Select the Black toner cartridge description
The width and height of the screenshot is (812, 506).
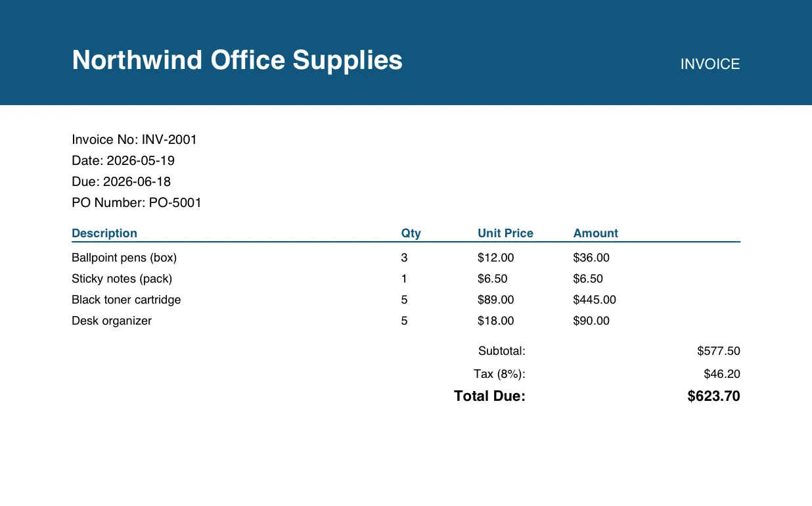[x=126, y=300]
